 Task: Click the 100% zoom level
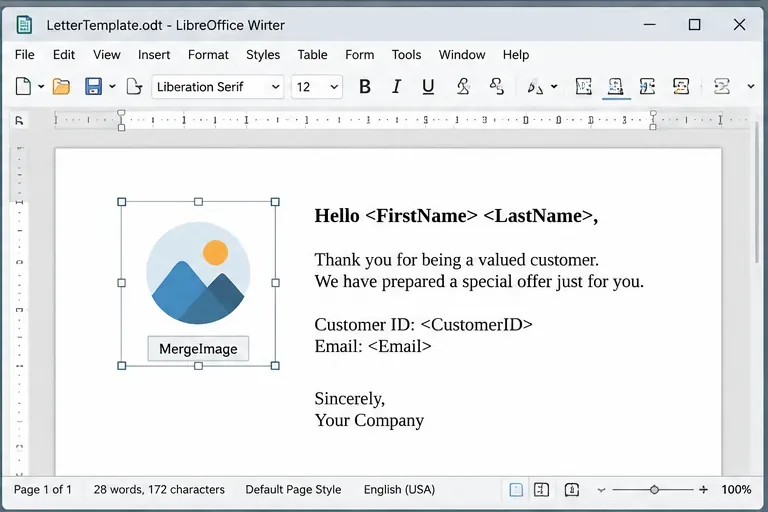point(736,489)
